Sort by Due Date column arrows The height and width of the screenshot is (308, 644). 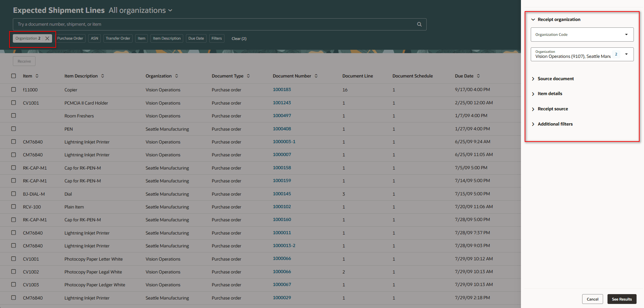click(x=478, y=76)
